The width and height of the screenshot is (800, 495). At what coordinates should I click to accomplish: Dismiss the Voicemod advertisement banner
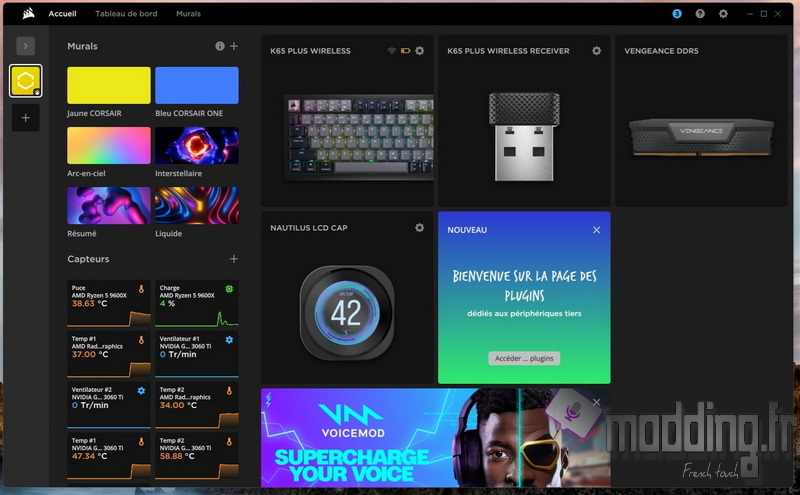point(597,402)
